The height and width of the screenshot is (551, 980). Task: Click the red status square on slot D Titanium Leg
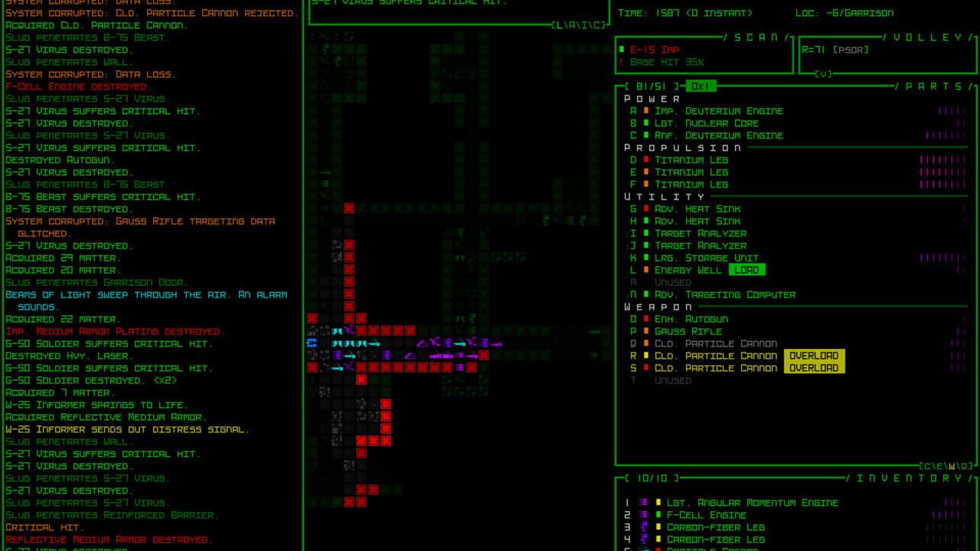coord(646,160)
